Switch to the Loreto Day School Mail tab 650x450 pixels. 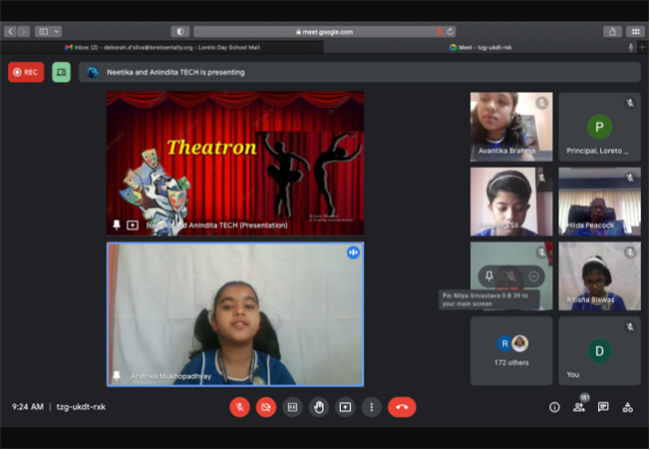point(162,48)
